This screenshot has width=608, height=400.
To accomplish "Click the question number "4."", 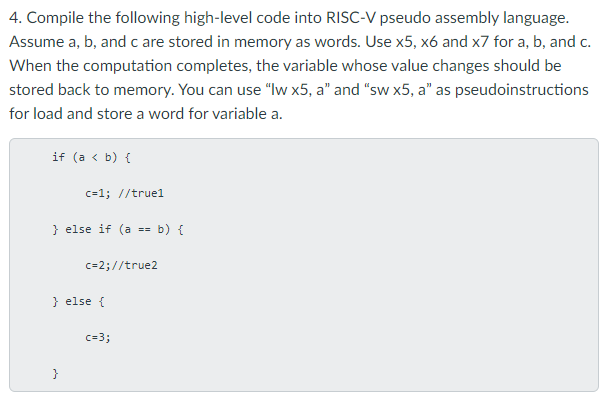I will pos(16,18).
